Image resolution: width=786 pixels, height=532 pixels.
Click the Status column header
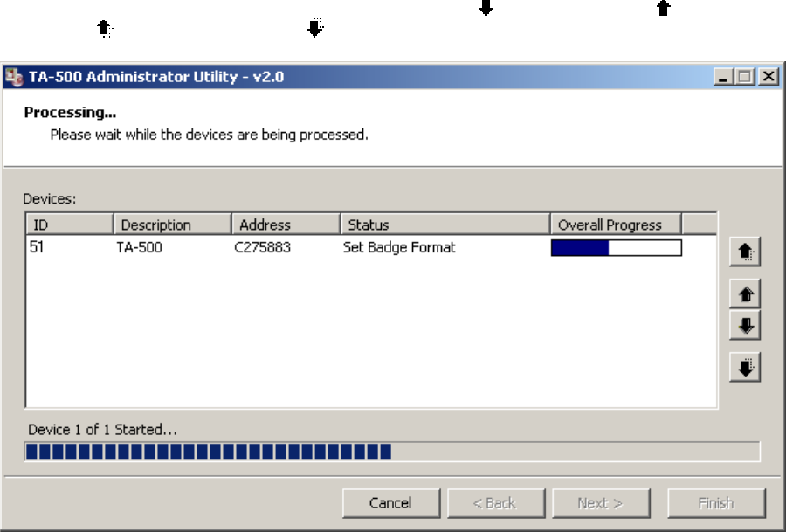[445, 225]
